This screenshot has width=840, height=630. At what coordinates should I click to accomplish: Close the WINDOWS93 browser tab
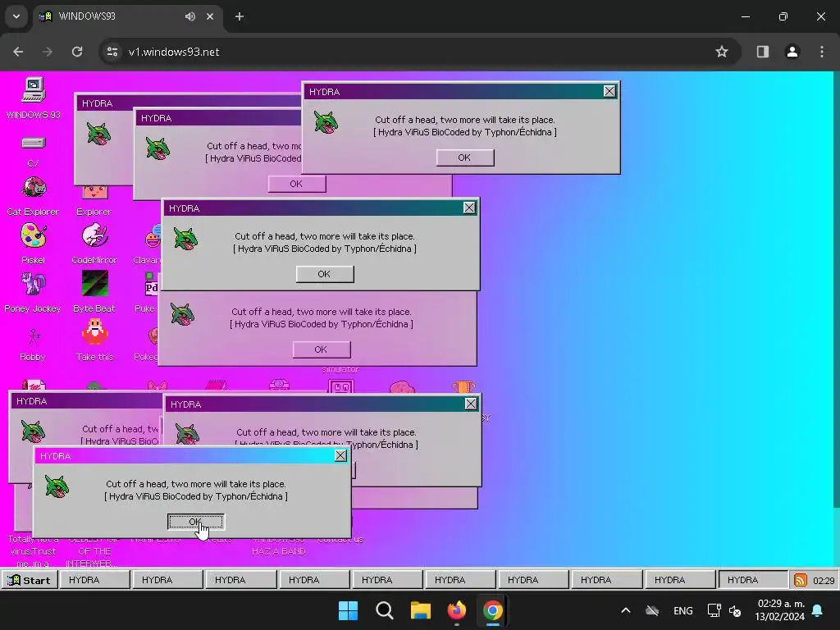click(210, 16)
